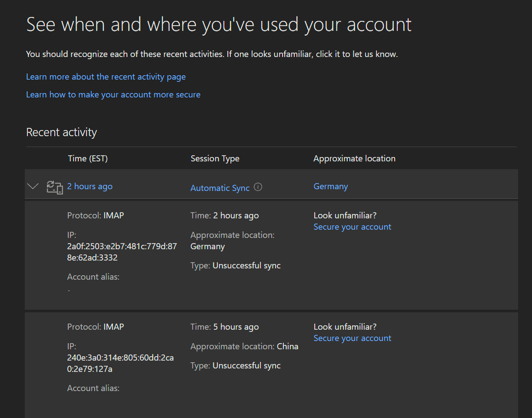Select the Automatic Sync session type link

[220, 188]
